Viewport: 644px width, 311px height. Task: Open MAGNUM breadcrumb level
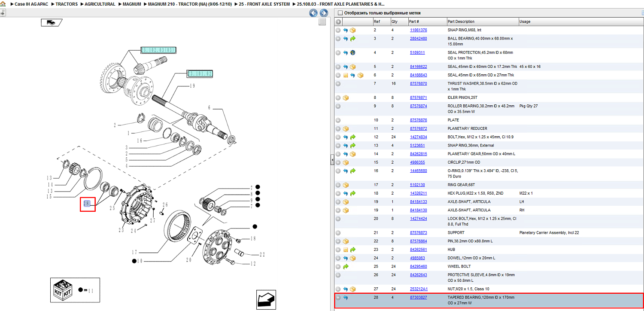coord(132,4)
